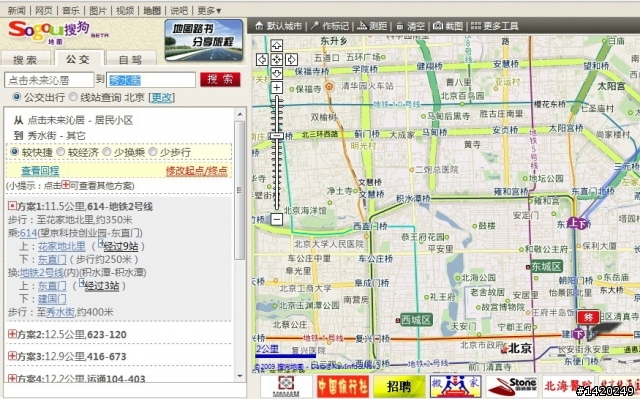Click the 截图 screenshot tool
The image size is (640, 399).
click(x=448, y=26)
